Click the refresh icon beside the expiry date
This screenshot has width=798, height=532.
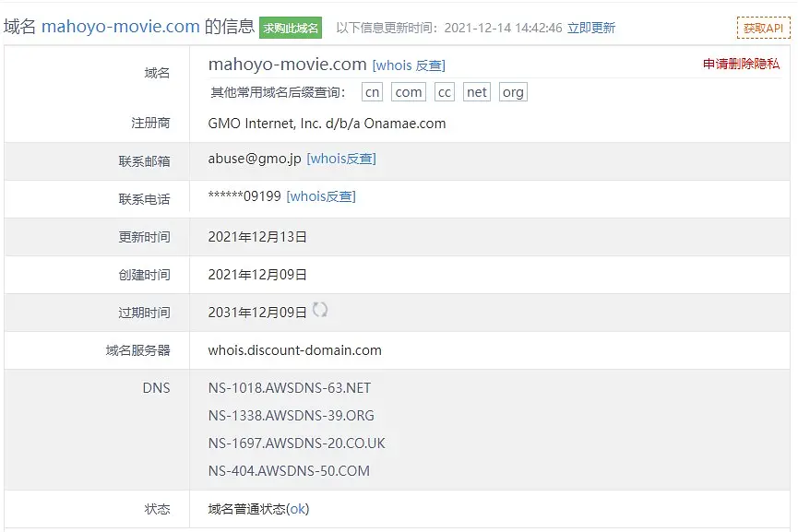(320, 310)
